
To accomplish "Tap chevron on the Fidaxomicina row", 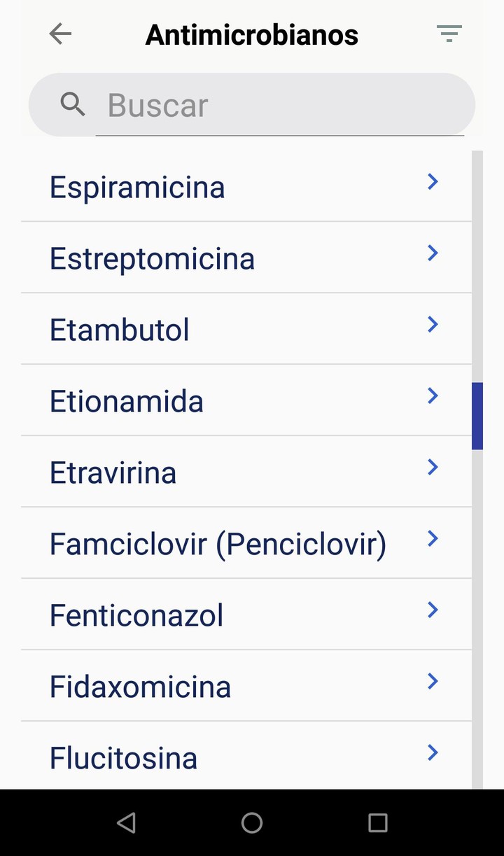I will coord(433,682).
